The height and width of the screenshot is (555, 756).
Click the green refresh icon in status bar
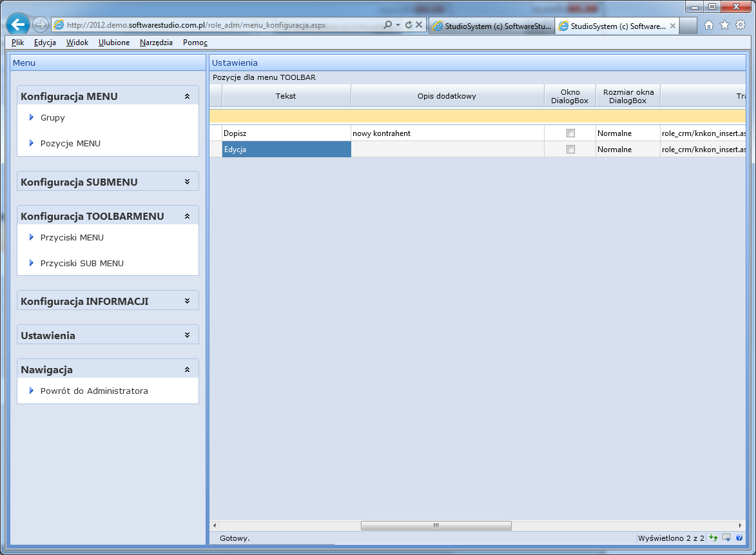pos(713,538)
